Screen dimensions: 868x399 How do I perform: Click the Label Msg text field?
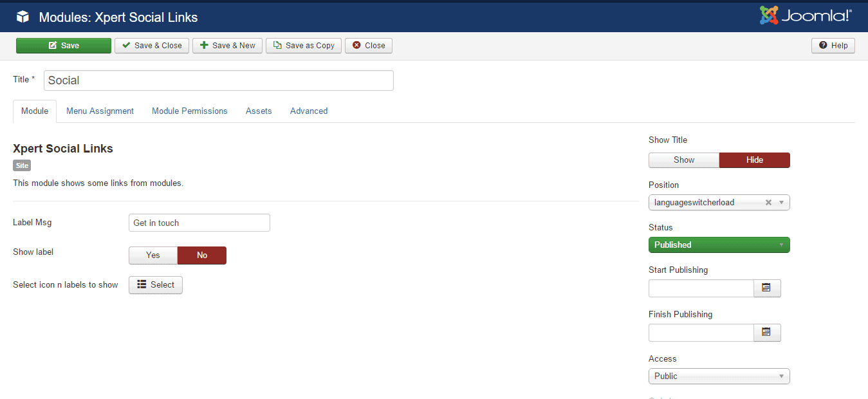[199, 223]
